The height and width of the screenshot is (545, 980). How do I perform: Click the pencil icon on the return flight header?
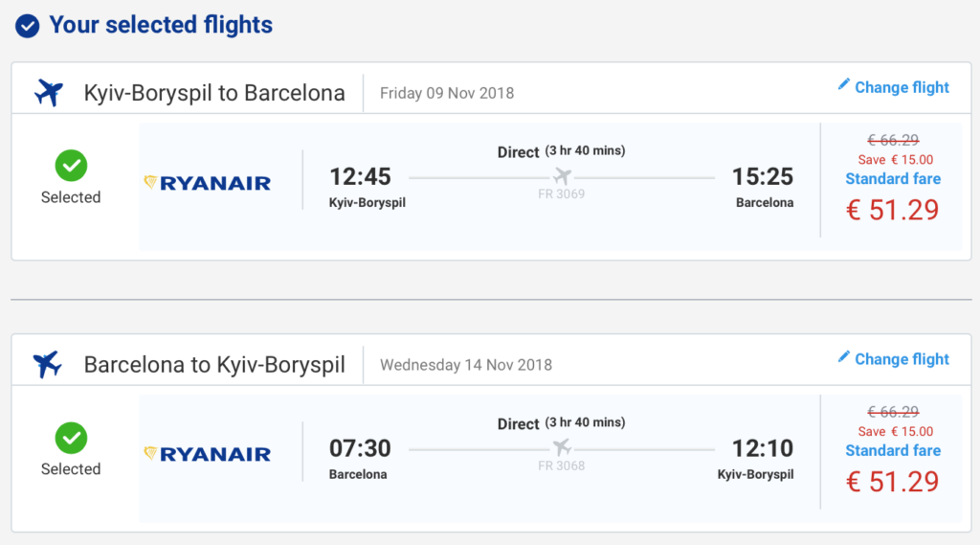coord(843,357)
